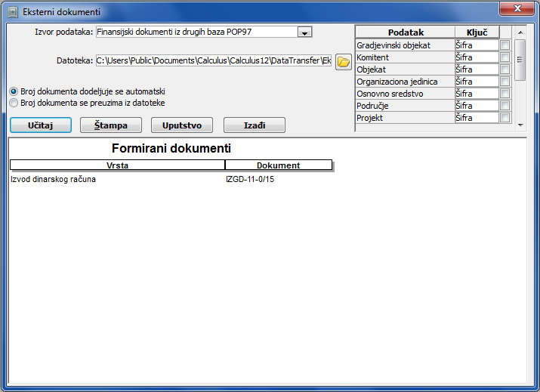Click the Šifra key cell for Objekat

476,69
